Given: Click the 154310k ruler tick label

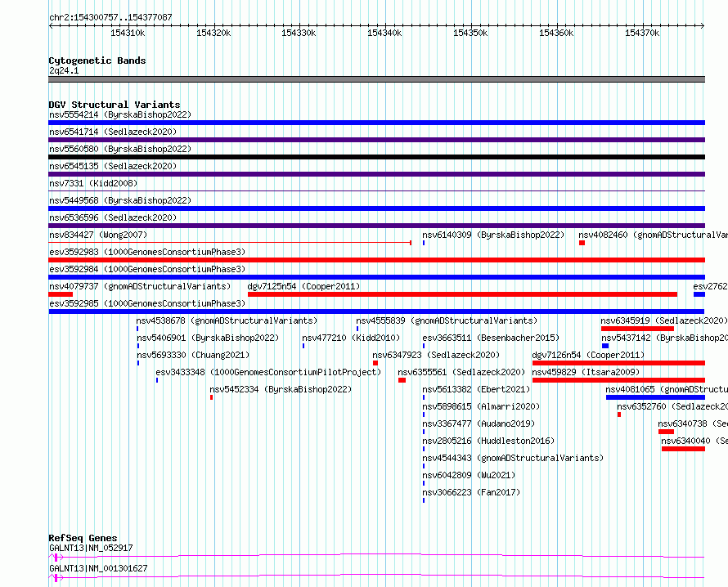Looking at the screenshot, I should coord(128,33).
